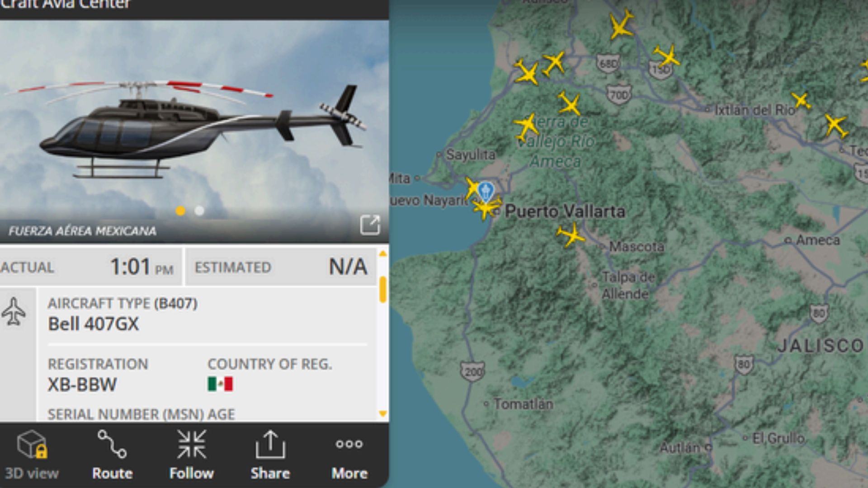Screen dimensions: 868x488
Task: Select first photo carousel dot
Action: pyautogui.click(x=180, y=211)
